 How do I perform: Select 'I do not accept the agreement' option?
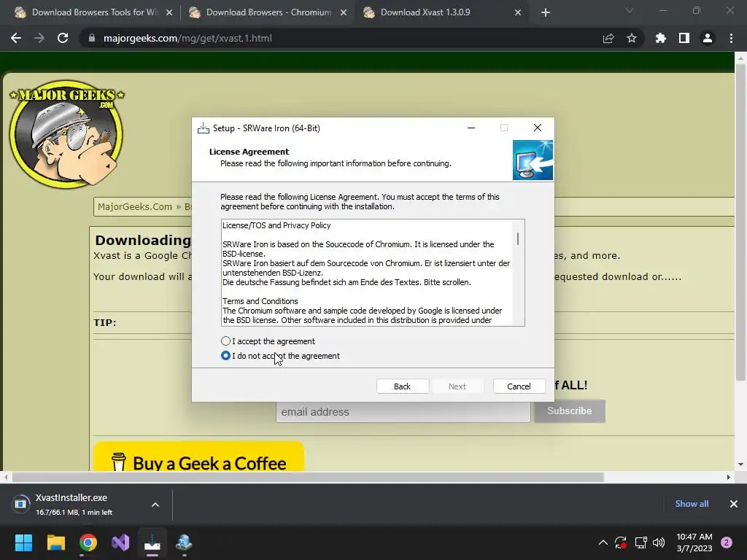226,356
